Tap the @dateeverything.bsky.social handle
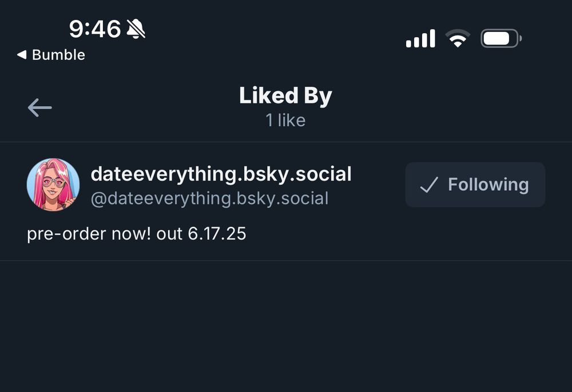572x392 pixels. [209, 198]
